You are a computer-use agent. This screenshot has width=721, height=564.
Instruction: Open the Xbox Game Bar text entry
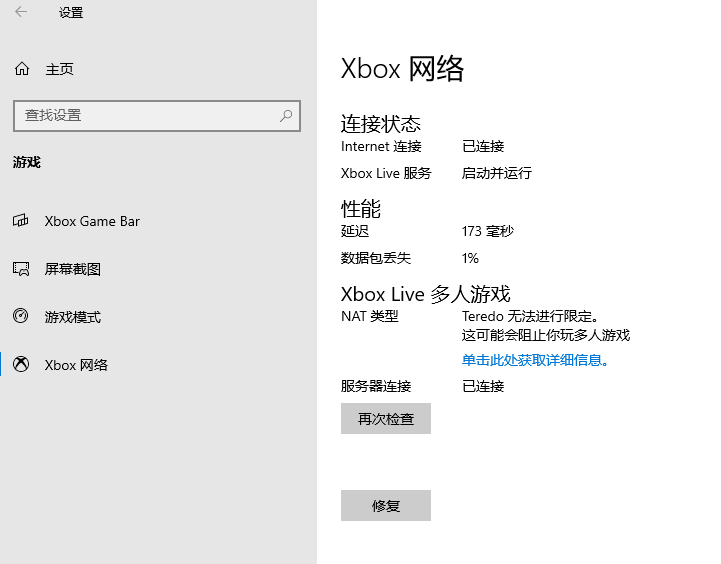coord(92,221)
